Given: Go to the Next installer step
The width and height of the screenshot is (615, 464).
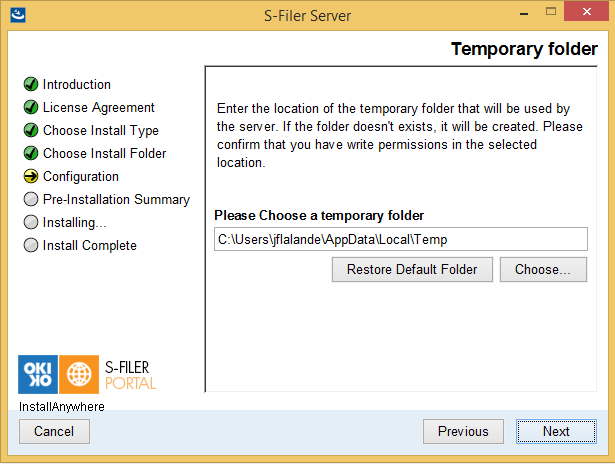Looking at the screenshot, I should tap(556, 431).
